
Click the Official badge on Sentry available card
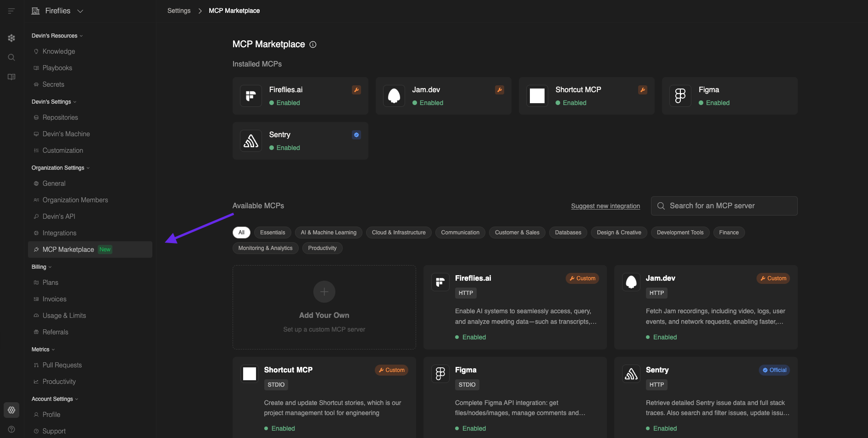tap(774, 370)
